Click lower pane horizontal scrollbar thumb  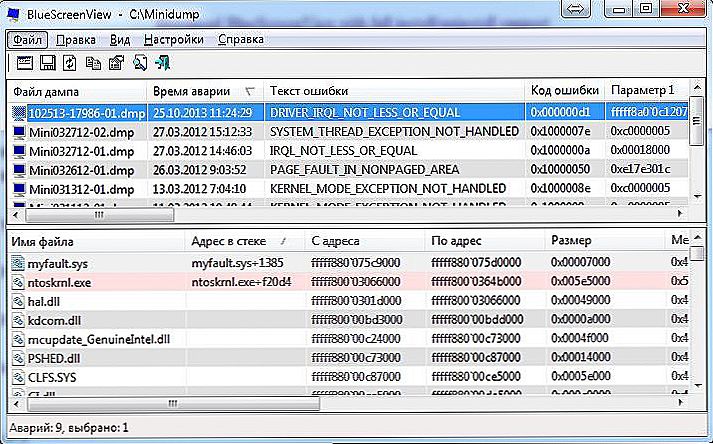(173, 404)
